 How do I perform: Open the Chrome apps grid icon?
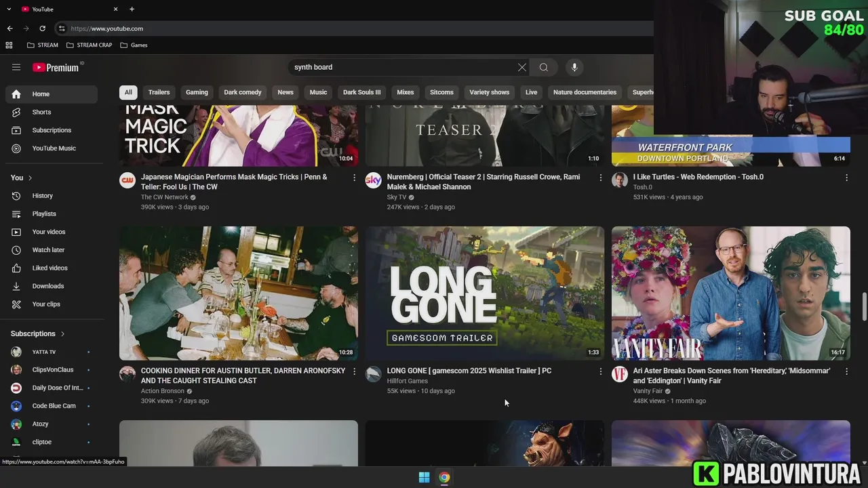[9, 45]
